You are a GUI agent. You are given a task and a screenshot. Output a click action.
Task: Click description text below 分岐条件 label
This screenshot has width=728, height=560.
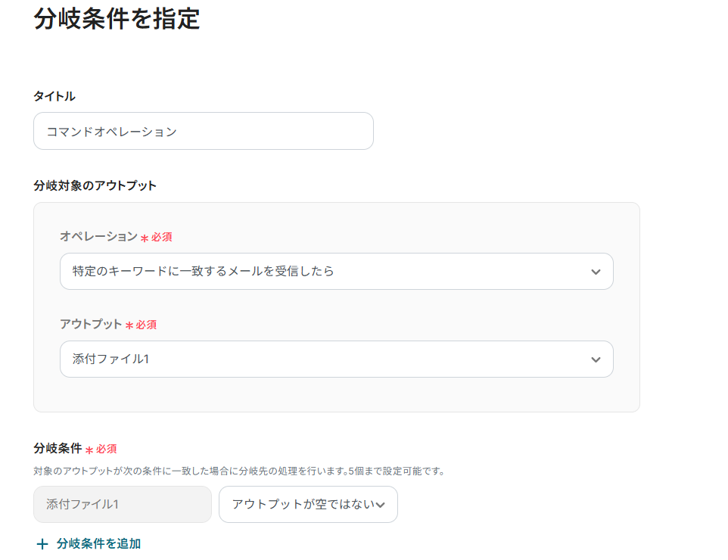(238, 471)
